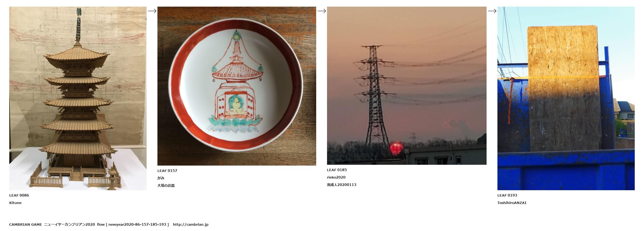Click the caption 祝成人20200113
Image resolution: width=644 pixels, height=231 pixels.
click(342, 185)
